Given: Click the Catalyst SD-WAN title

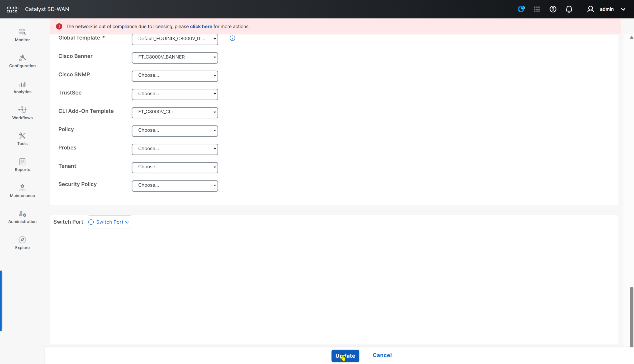Looking at the screenshot, I should pos(47,9).
